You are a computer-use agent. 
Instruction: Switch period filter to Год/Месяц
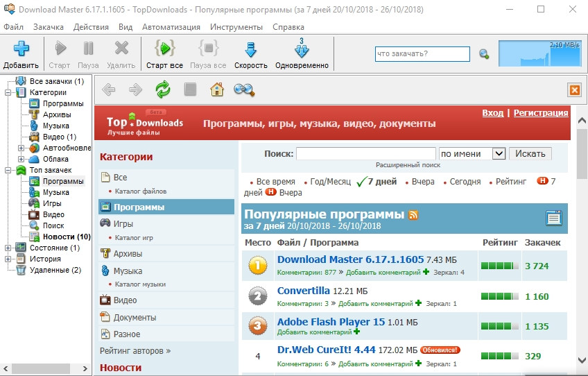click(330, 182)
